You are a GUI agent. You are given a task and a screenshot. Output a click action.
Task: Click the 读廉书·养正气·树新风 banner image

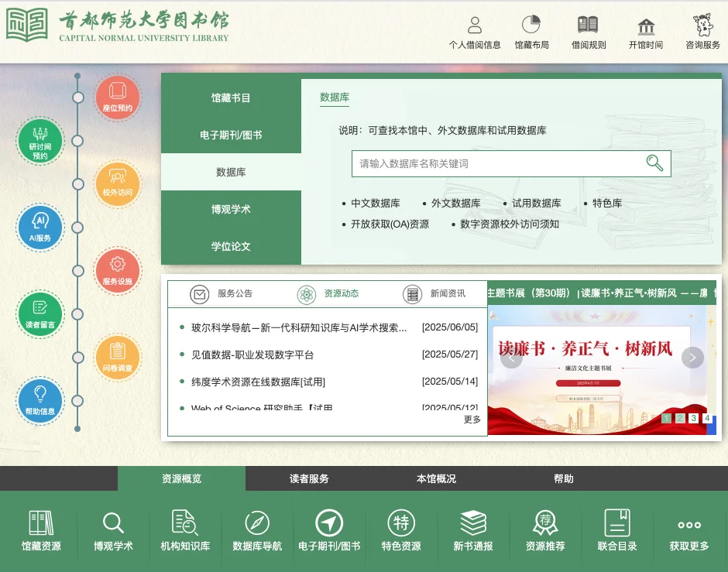tap(602, 370)
